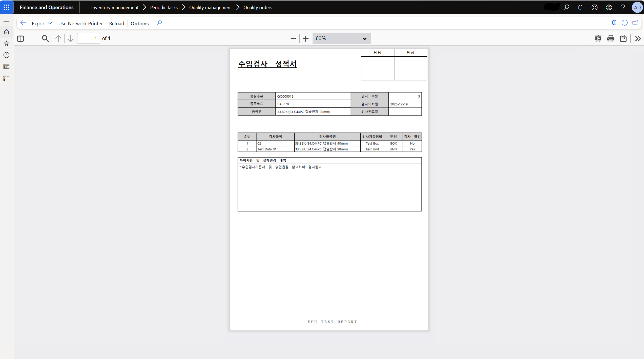This screenshot has width=644, height=359.
Task: Toggle the PDF sidebar panel
Action: point(20,38)
